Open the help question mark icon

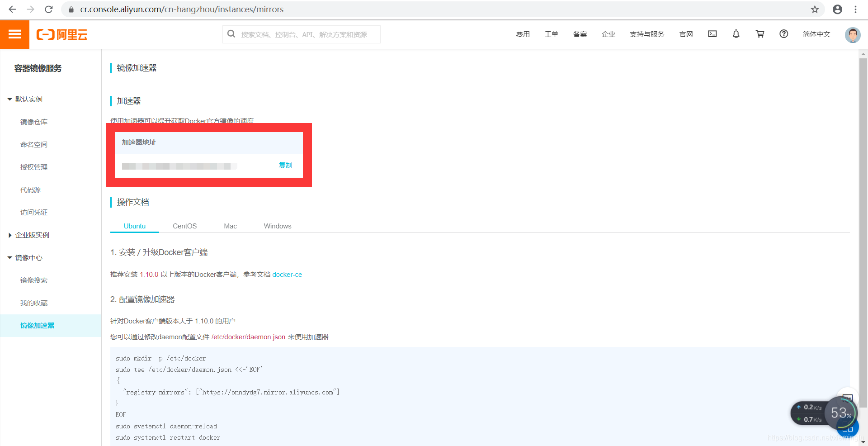pos(784,34)
